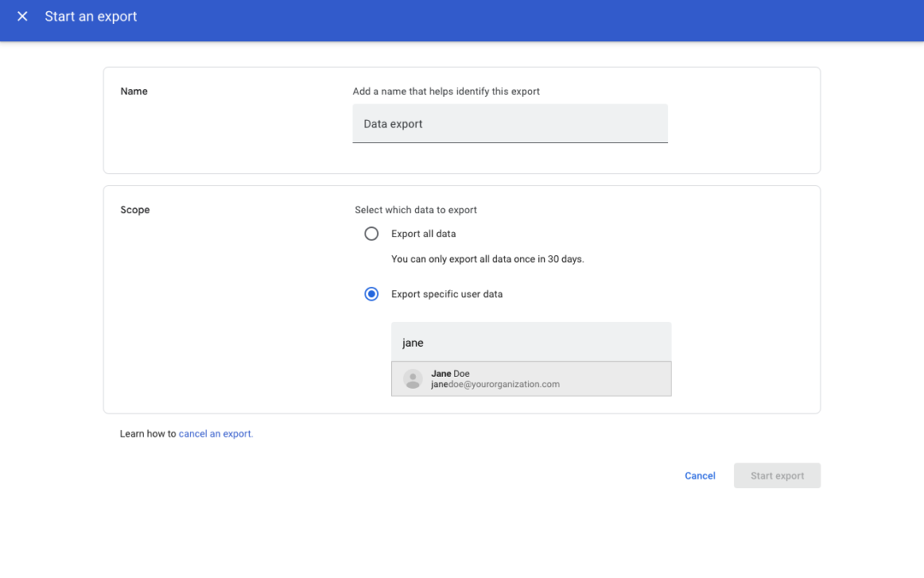Image resolution: width=924 pixels, height=578 pixels.
Task: Select the Export specific user data option
Action: point(371,294)
